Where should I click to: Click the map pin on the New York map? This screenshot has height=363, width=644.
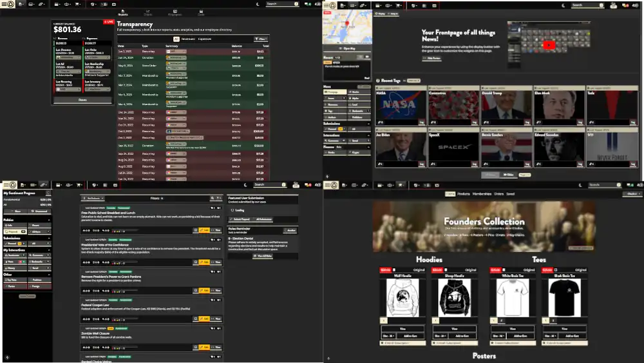pos(346,23)
